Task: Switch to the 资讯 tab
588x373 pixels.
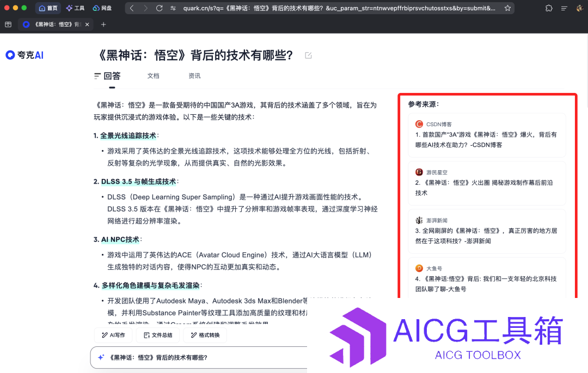Action: coord(194,76)
